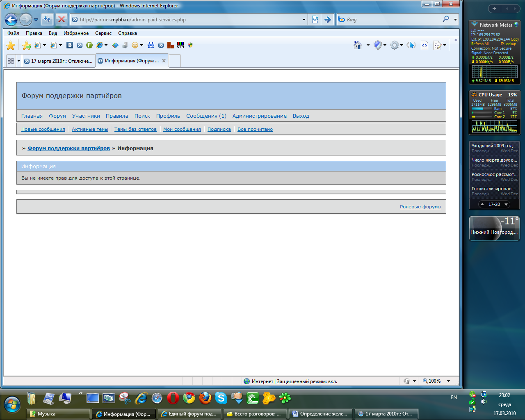Open search provider dropdown arrow
This screenshot has width=525, height=420.
coord(455,19)
